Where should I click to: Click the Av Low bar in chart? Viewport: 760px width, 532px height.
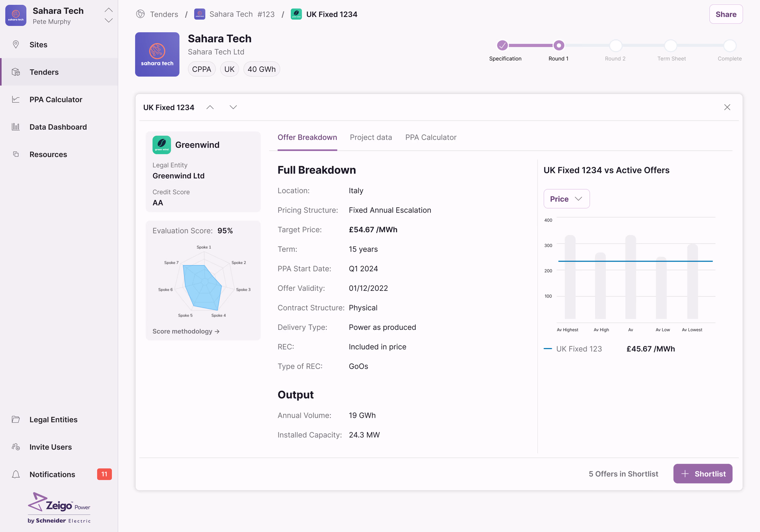(x=661, y=288)
